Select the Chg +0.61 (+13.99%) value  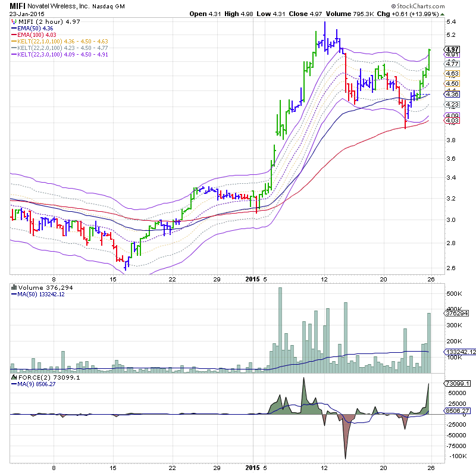408,14
